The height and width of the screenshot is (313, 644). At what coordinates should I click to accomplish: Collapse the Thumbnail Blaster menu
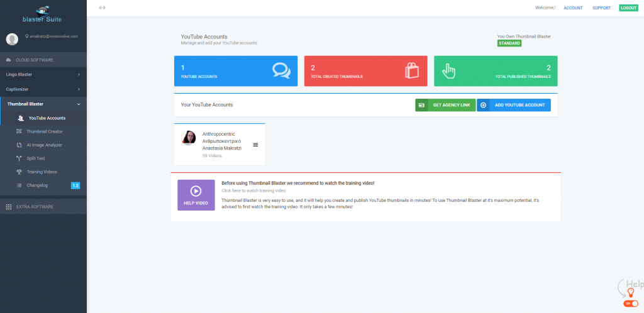click(43, 104)
